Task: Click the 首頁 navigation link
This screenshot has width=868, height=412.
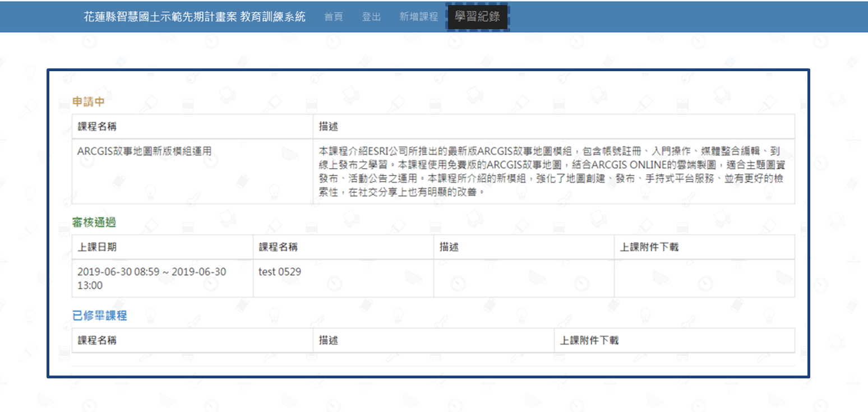Action: click(x=333, y=17)
